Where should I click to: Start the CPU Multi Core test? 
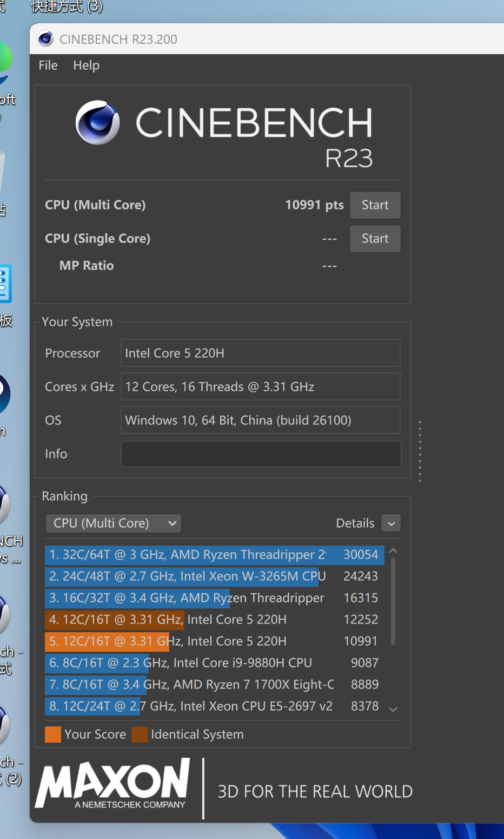[375, 205]
